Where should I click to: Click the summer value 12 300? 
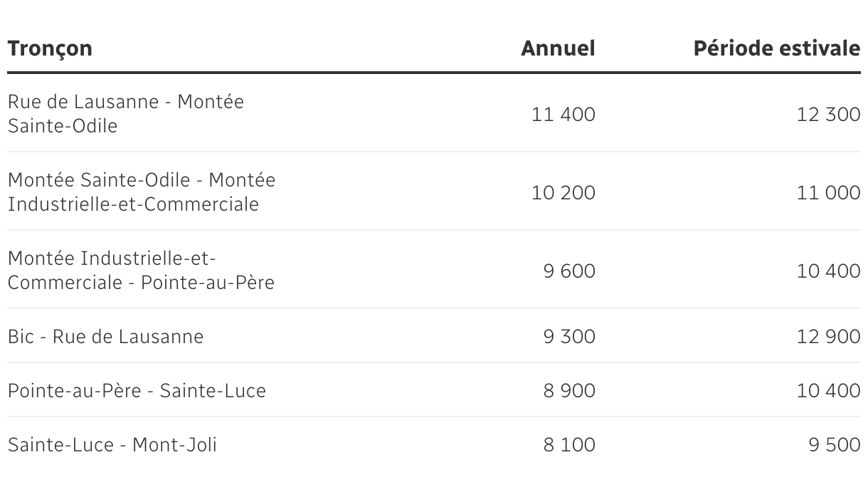(x=827, y=114)
